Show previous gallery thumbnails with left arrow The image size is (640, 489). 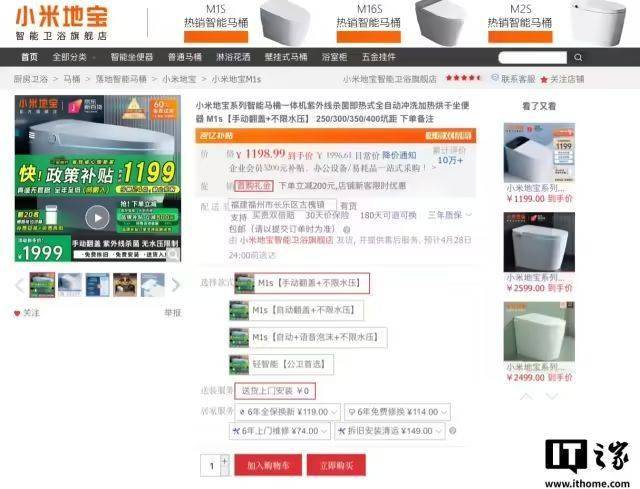pos(19,285)
